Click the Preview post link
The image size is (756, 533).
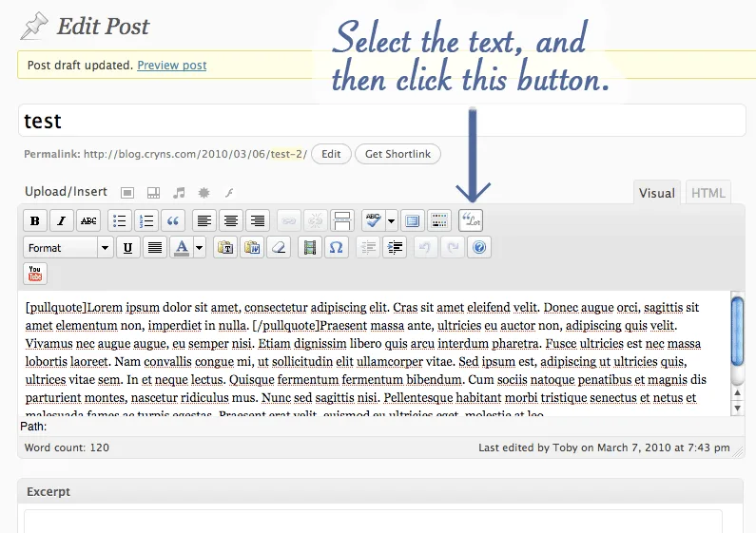[171, 65]
